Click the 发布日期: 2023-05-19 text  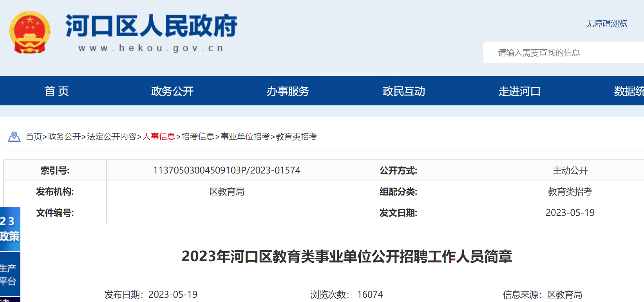point(151,295)
